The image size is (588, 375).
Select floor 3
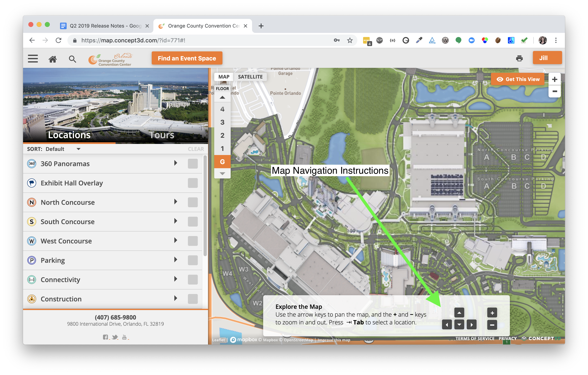[x=222, y=122]
